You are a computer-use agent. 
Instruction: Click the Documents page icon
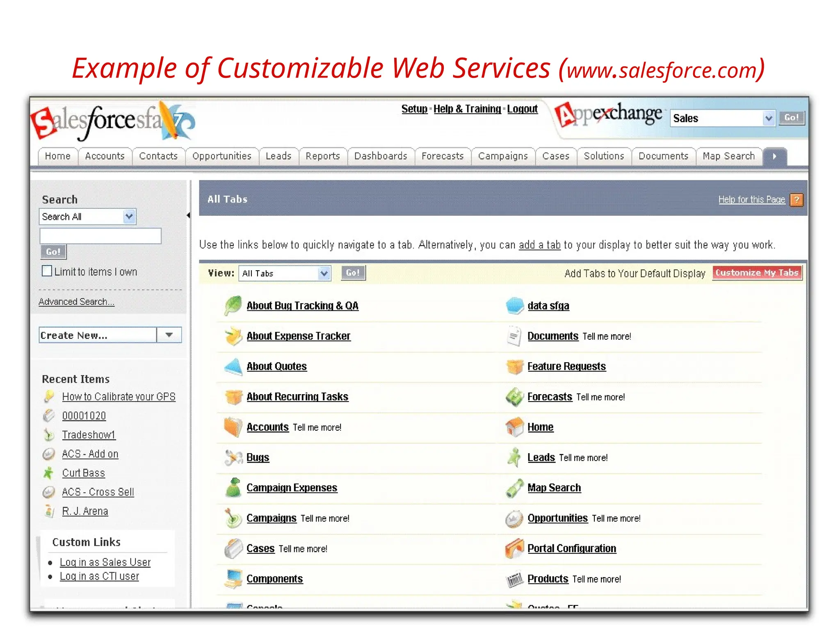tap(514, 336)
